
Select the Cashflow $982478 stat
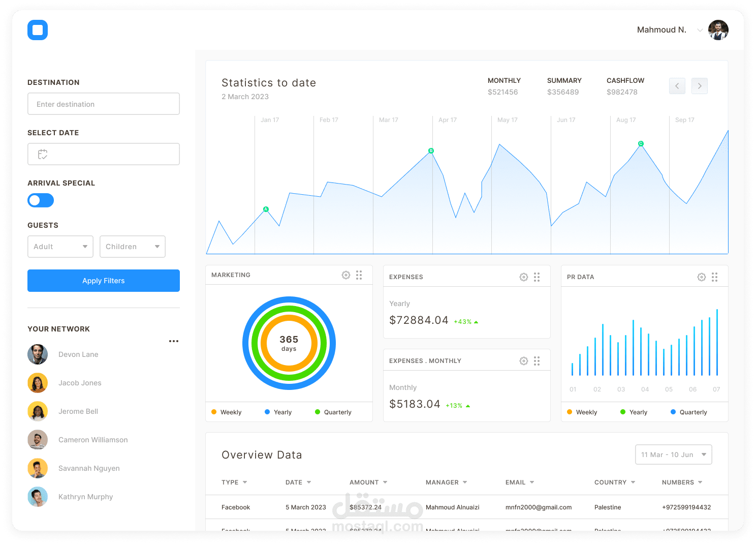point(625,86)
